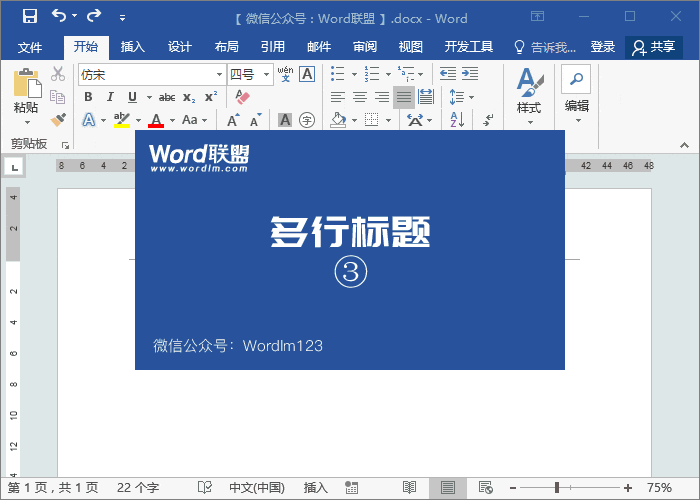Open underline style dropdown arrow

point(149,97)
